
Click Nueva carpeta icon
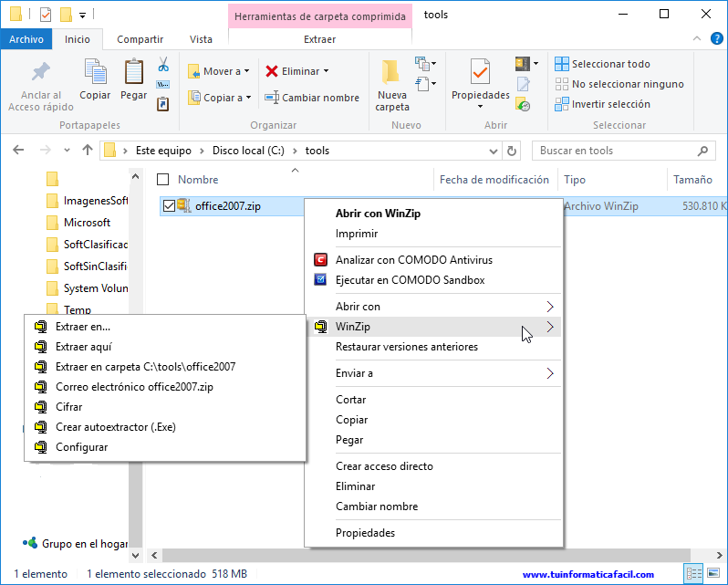coord(391,72)
